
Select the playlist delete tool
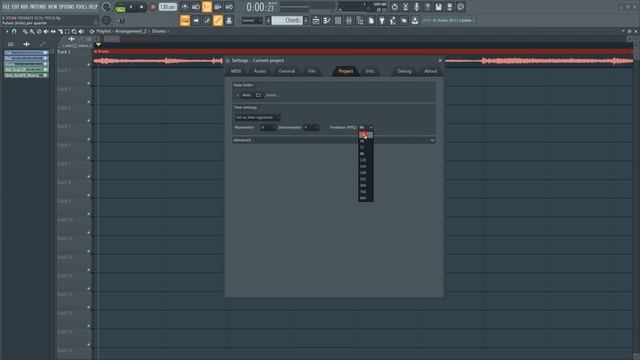point(39,31)
